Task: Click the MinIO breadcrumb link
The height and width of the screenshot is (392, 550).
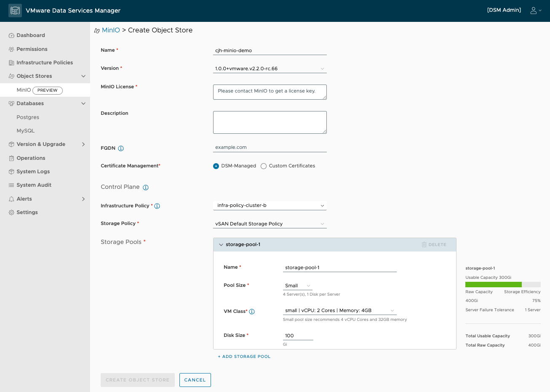Action: click(x=111, y=30)
